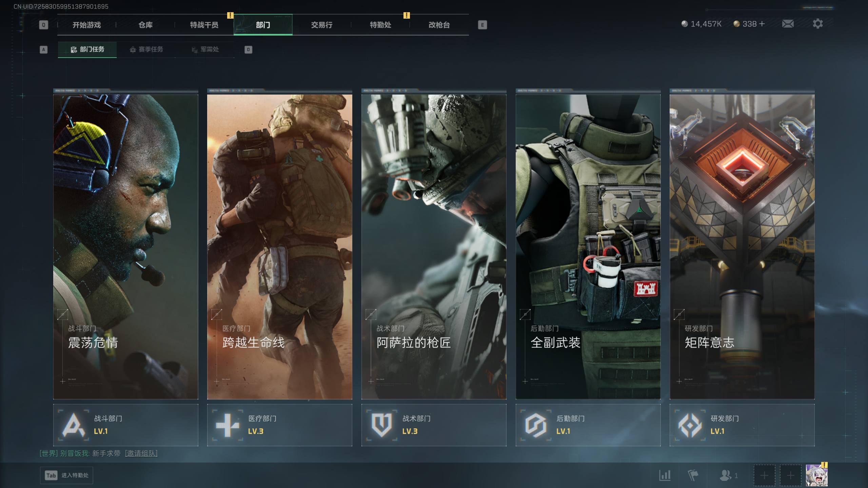Select the 军需处 sub-tab
This screenshot has height=488, width=868.
click(x=205, y=49)
